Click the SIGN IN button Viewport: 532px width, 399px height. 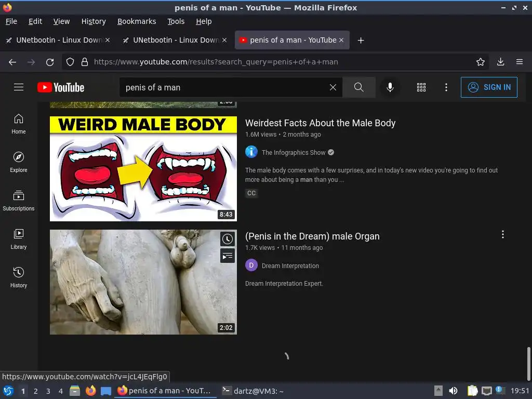pyautogui.click(x=489, y=87)
